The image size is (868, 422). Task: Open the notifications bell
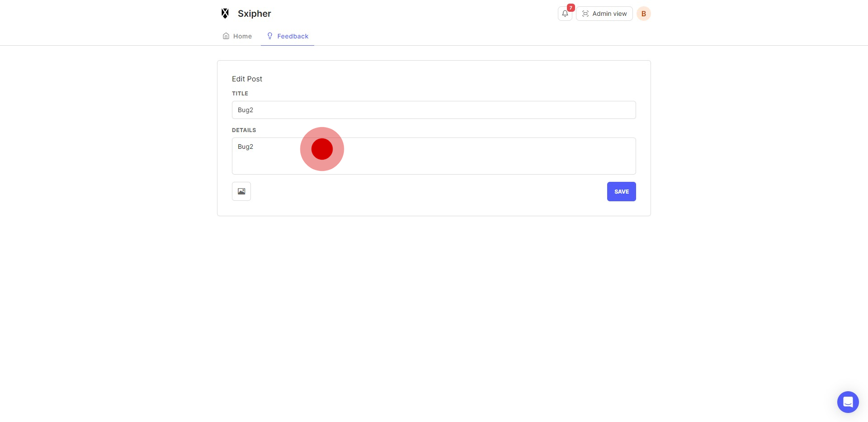565,14
